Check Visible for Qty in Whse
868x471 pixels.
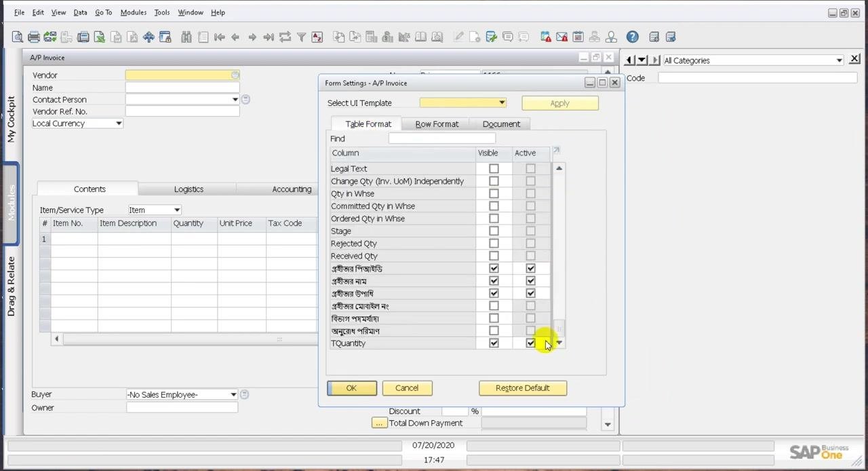pyautogui.click(x=494, y=193)
